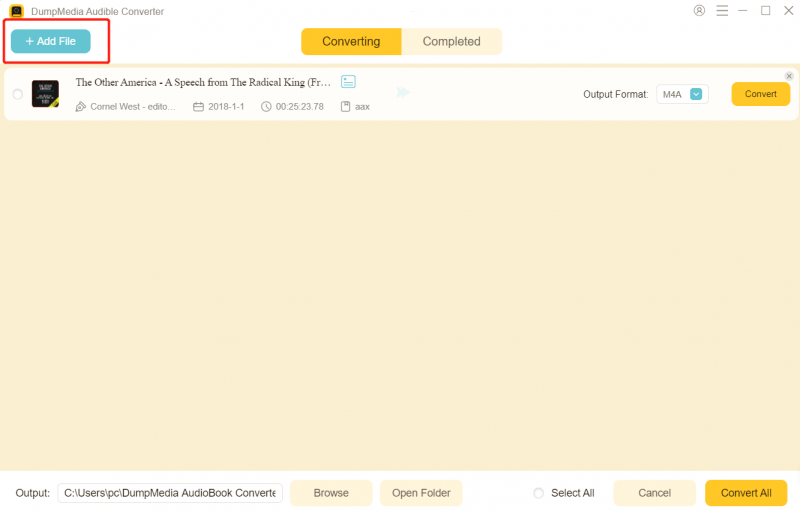Click the Browse button
This screenshot has width=800, height=511.
[331, 493]
